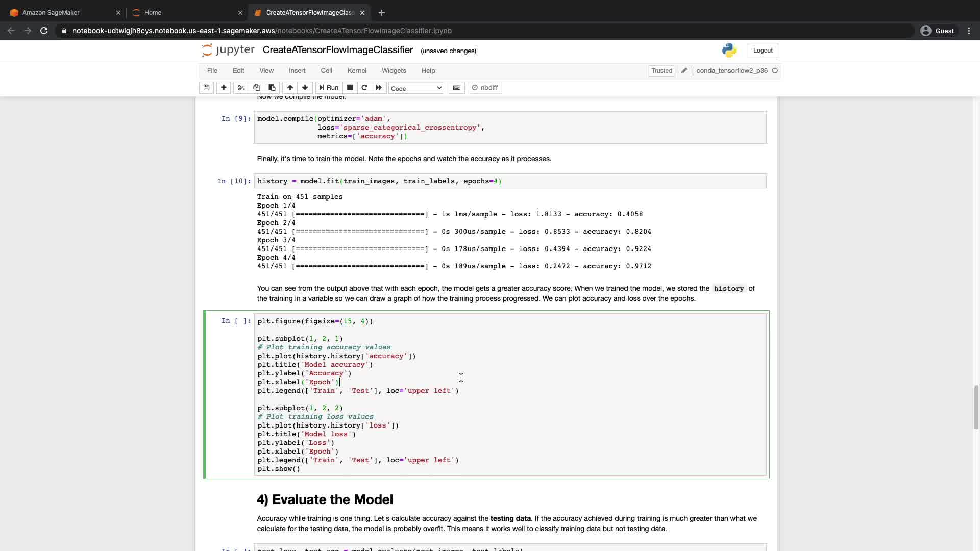Click the Logout button
The width and height of the screenshot is (980, 551).
[x=763, y=51]
